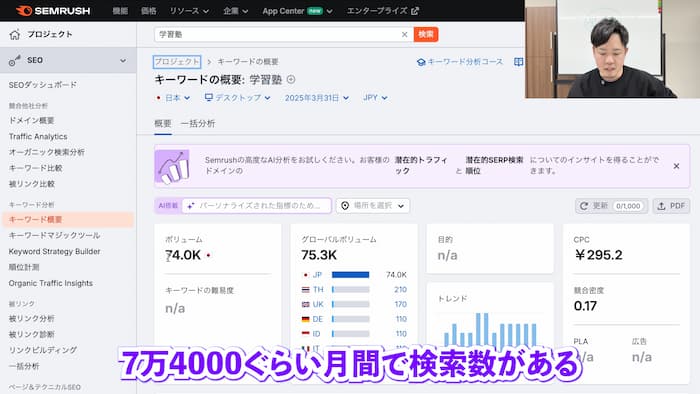Click the 更新 button
Screen dimensions: 700x394
611,206
